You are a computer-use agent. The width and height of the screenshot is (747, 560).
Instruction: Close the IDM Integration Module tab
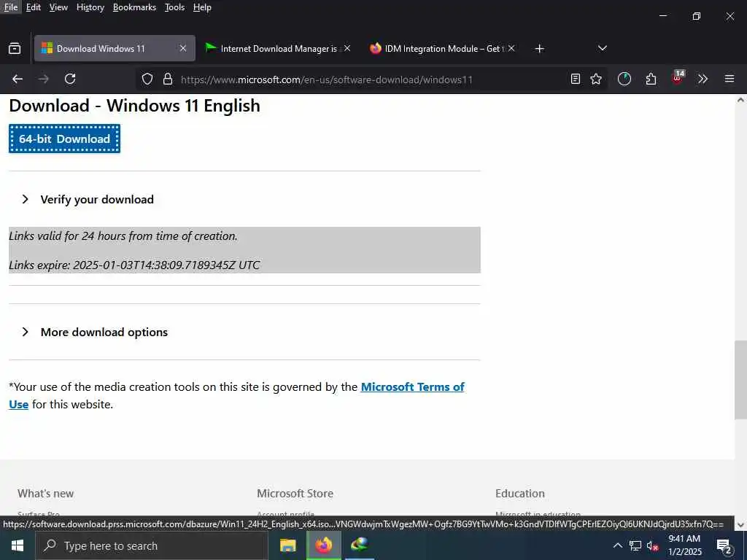(511, 49)
